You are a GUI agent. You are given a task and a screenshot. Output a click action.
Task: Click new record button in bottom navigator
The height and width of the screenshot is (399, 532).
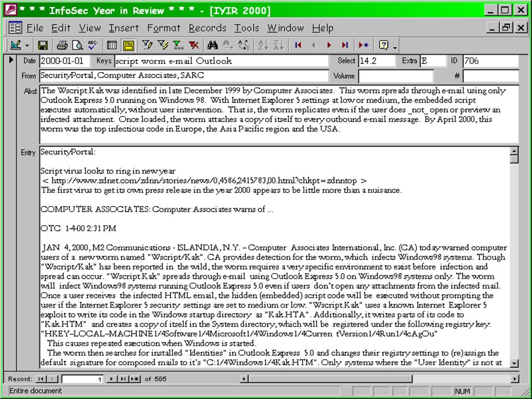tap(135, 378)
